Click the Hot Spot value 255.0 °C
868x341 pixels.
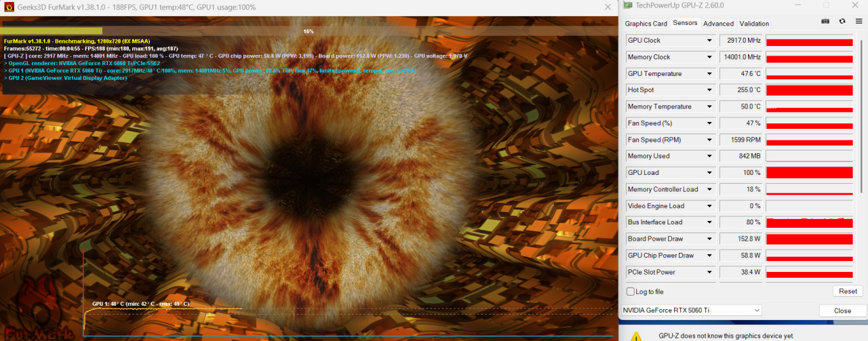tap(741, 90)
